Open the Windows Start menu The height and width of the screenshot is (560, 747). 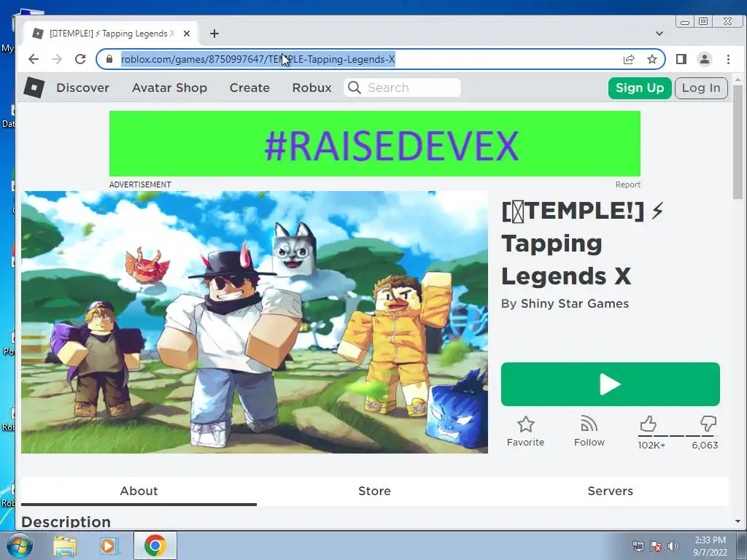point(20,545)
